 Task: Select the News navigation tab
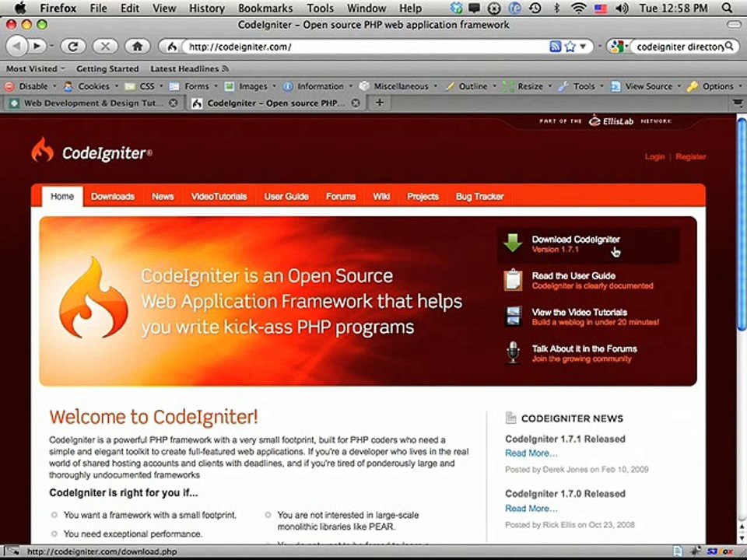[163, 196]
